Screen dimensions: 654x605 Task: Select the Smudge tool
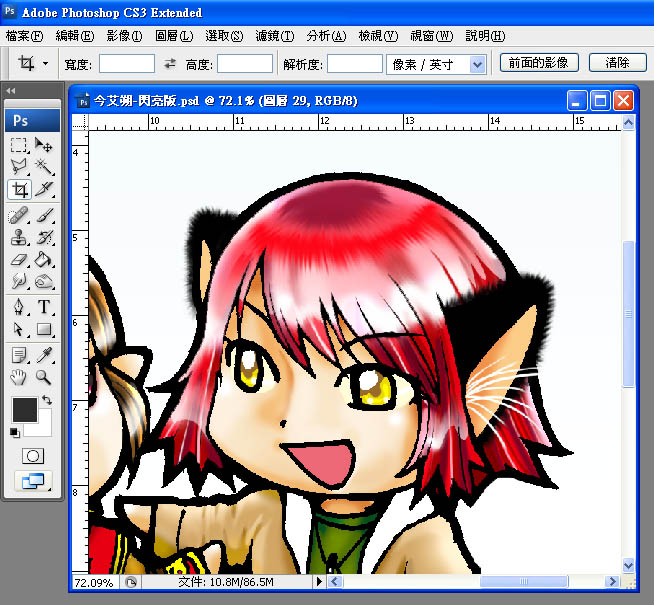(x=19, y=281)
